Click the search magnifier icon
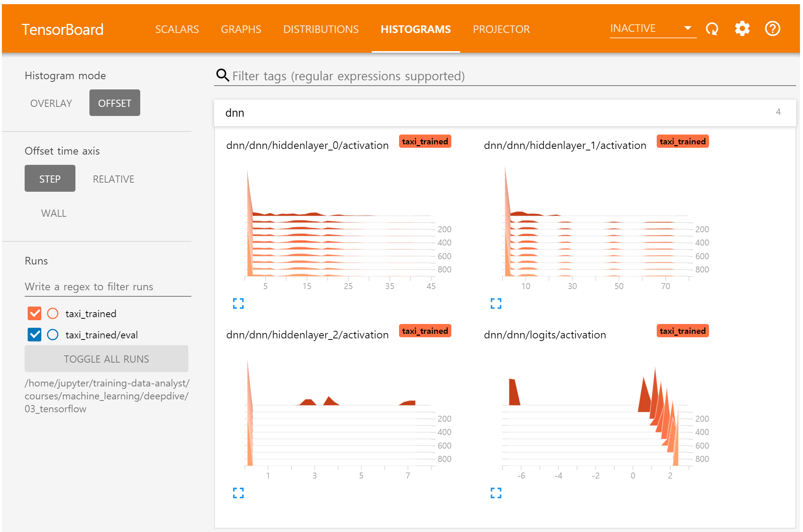The image size is (803, 532). (x=222, y=75)
